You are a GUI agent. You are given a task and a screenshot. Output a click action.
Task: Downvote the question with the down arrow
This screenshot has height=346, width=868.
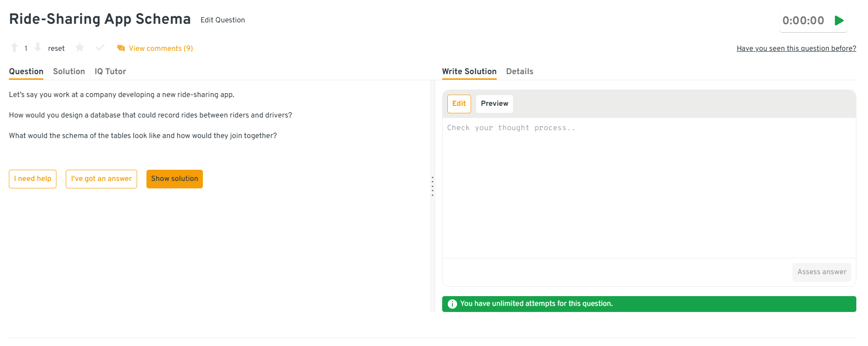(x=38, y=48)
